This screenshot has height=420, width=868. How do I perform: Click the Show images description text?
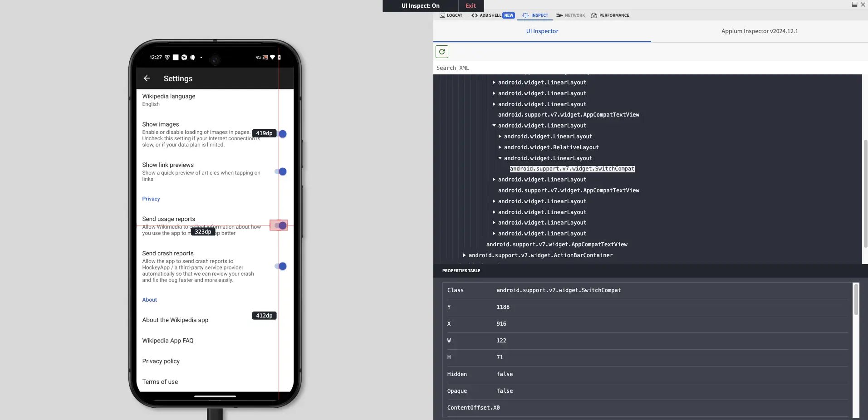pos(201,139)
